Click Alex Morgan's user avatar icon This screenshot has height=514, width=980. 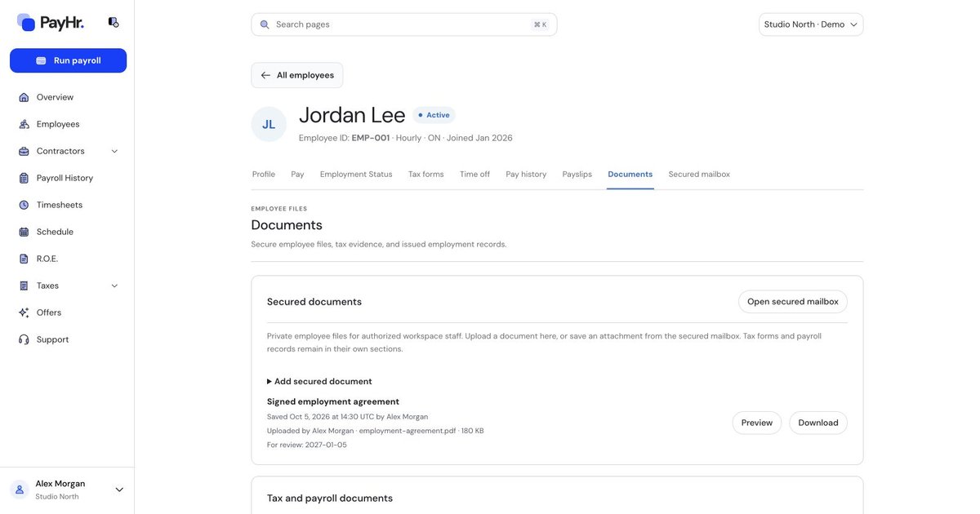click(20, 490)
